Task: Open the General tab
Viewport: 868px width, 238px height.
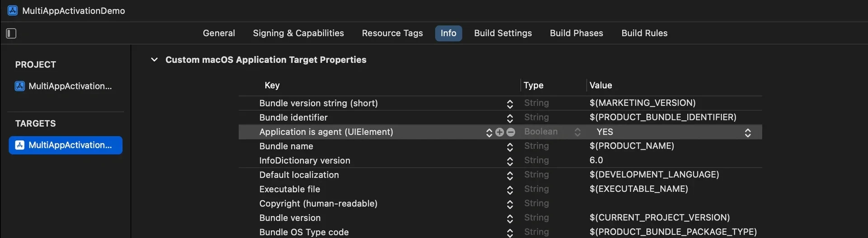Action: [x=219, y=33]
